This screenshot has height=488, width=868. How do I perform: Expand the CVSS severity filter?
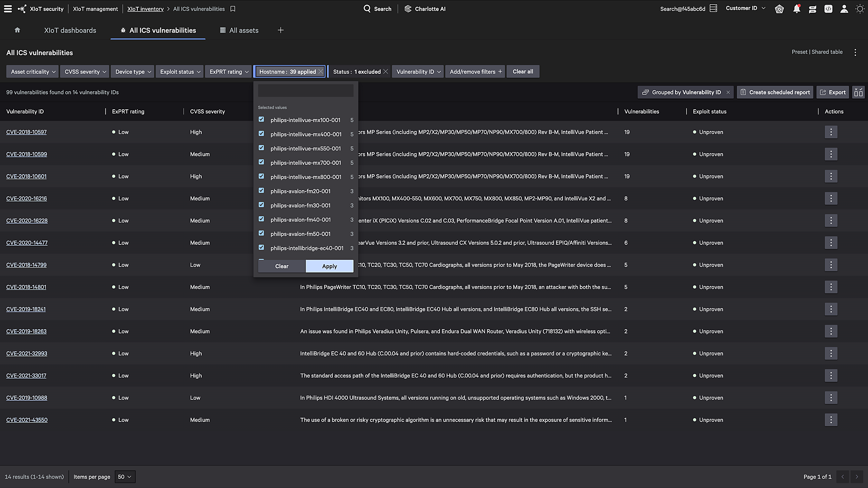85,72
